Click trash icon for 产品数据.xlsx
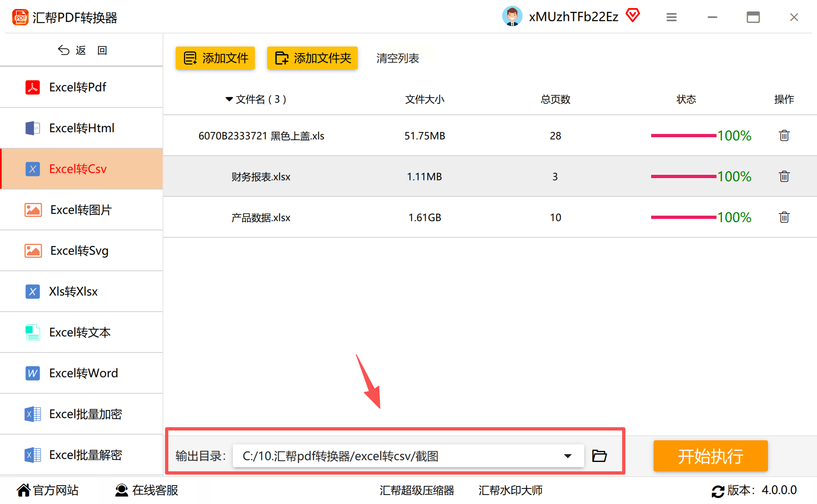 pos(784,217)
